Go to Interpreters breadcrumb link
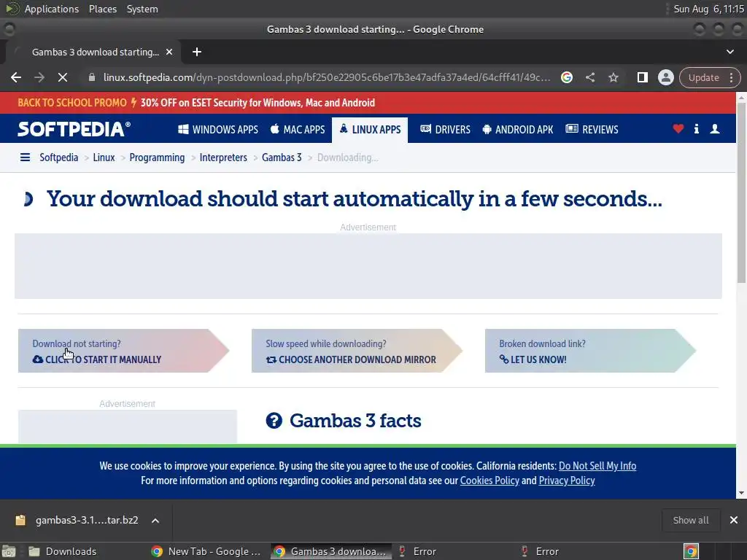Image resolution: width=747 pixels, height=560 pixels. pyautogui.click(x=223, y=157)
